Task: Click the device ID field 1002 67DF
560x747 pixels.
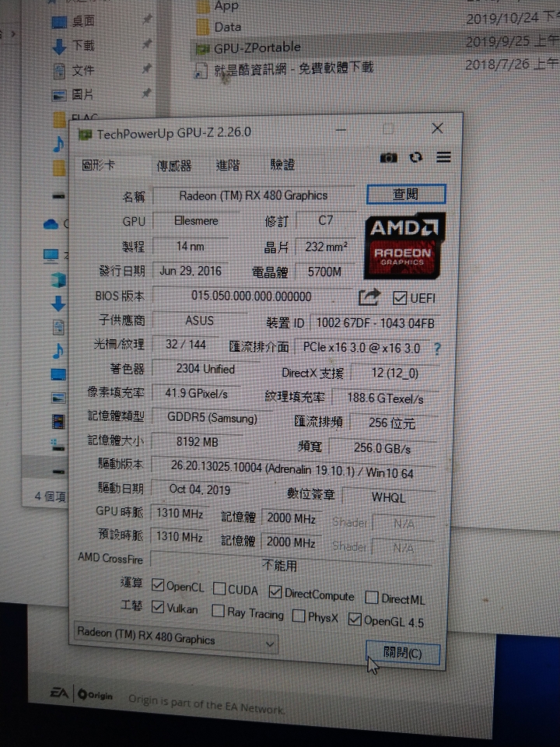Action: 375,324
